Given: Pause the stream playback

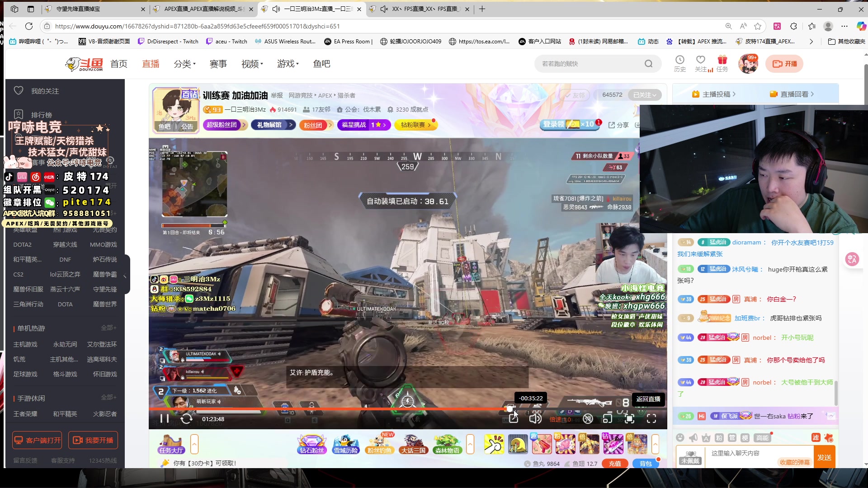Looking at the screenshot, I should (x=165, y=419).
